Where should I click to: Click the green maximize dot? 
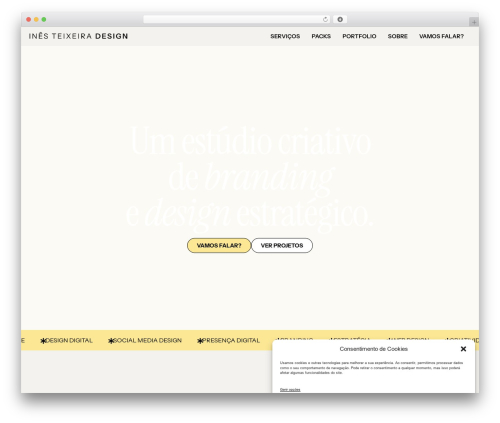pos(44,19)
